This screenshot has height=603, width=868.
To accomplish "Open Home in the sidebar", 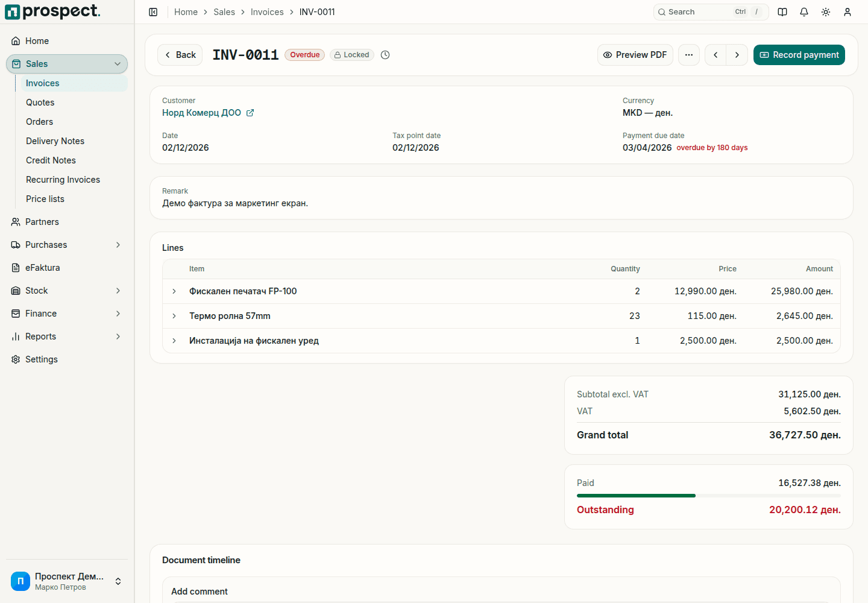I will point(67,41).
